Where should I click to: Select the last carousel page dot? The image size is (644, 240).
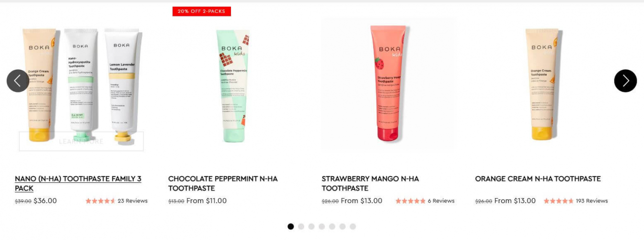[x=353, y=227]
